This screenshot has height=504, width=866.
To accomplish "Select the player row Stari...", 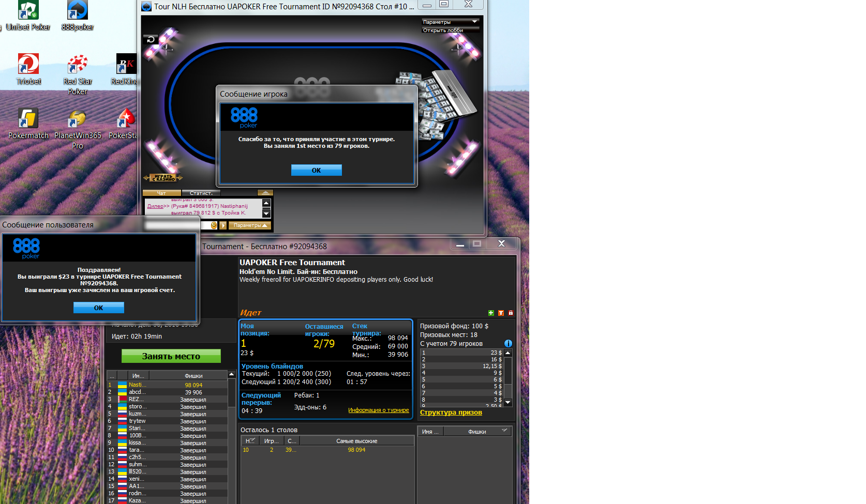I will (167, 428).
